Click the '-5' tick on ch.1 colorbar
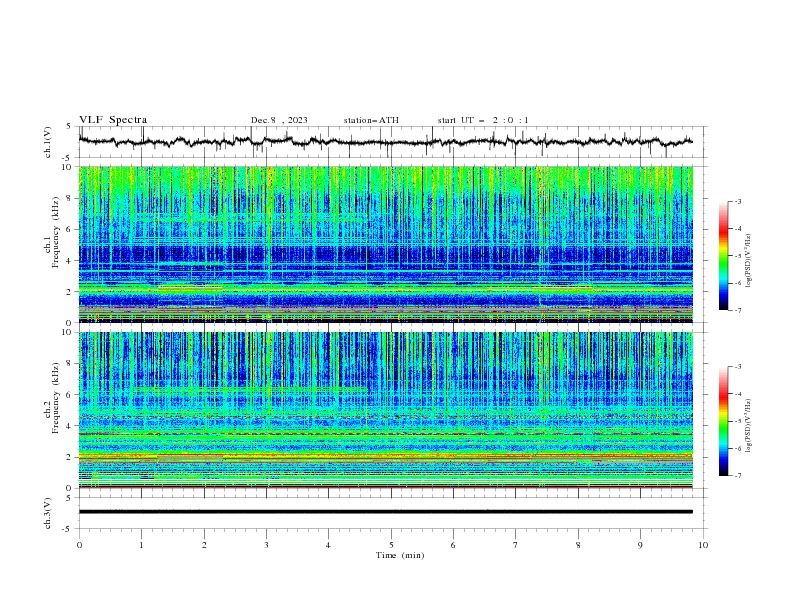Image resolution: width=792 pixels, height=612 pixels. 738,256
